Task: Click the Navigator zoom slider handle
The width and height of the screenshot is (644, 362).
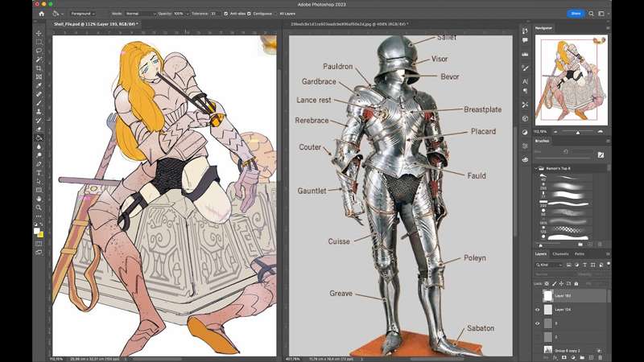Action: click(578, 132)
